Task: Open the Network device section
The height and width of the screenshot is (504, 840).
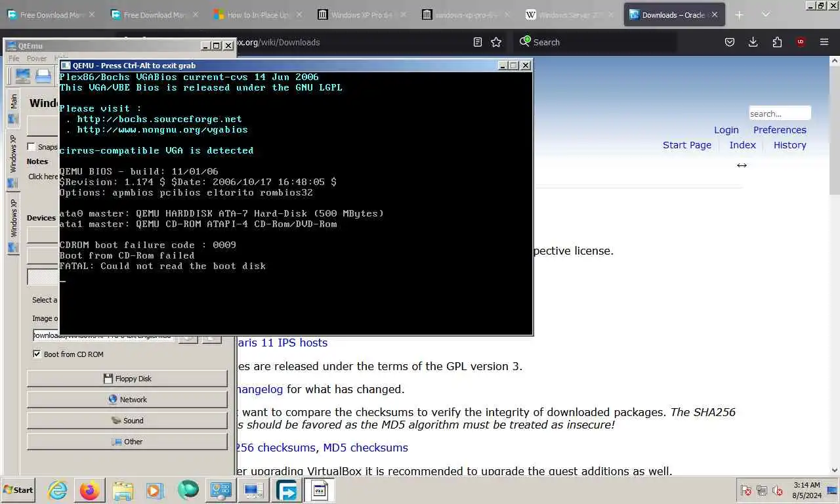Action: click(x=127, y=400)
